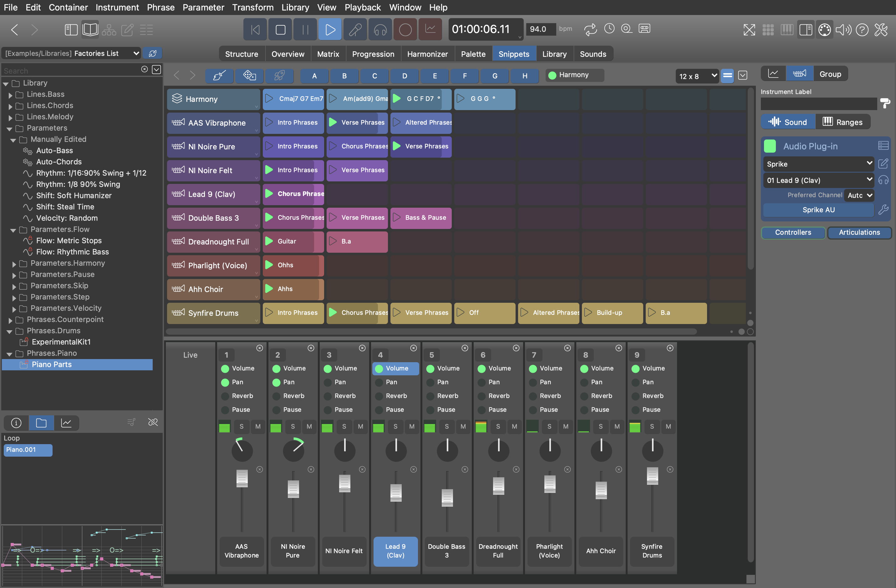Click the paint roller icon beside Instrument Label
This screenshot has width=896, height=588.
tap(885, 103)
